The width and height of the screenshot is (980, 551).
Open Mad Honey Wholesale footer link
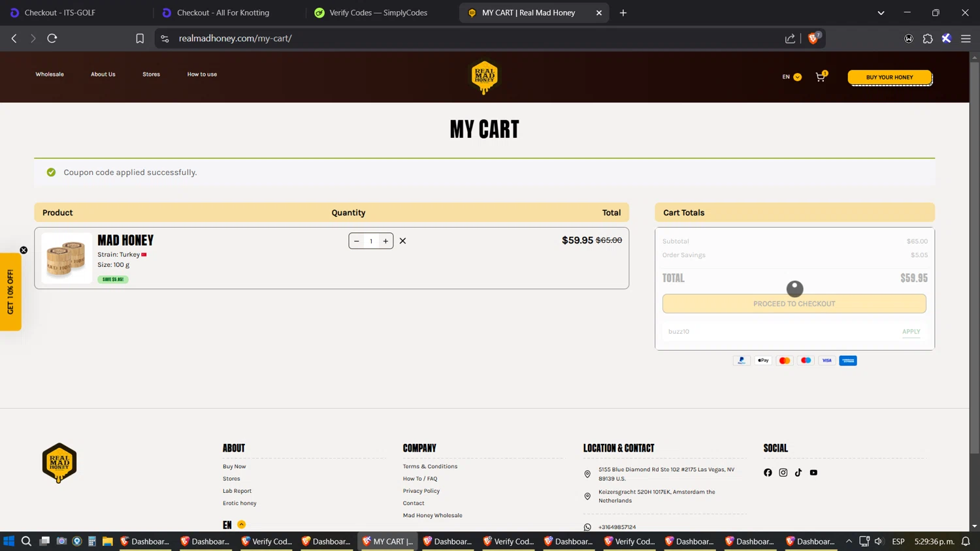[433, 516]
